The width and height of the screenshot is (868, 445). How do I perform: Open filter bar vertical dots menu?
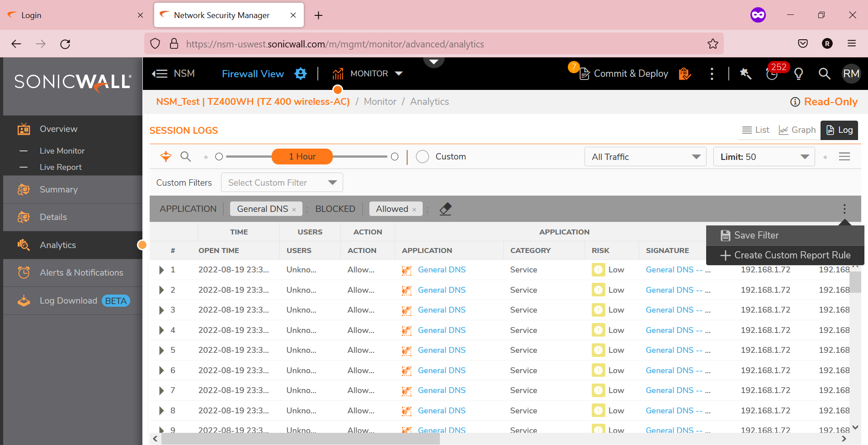pyautogui.click(x=844, y=209)
